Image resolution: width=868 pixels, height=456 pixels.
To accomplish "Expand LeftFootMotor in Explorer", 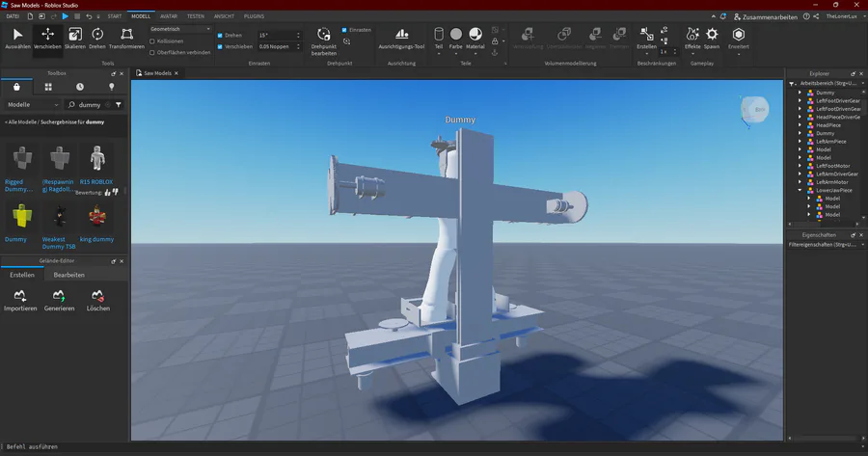I will (800, 166).
